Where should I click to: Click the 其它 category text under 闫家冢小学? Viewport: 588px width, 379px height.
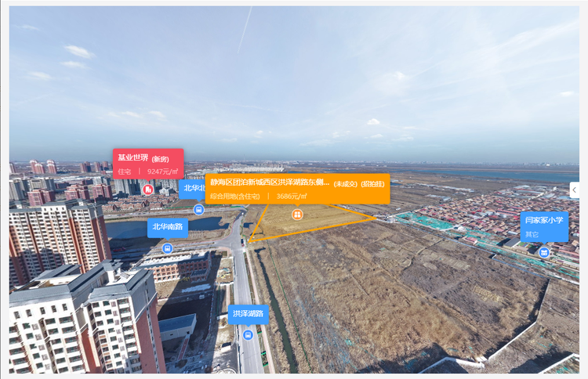(532, 234)
